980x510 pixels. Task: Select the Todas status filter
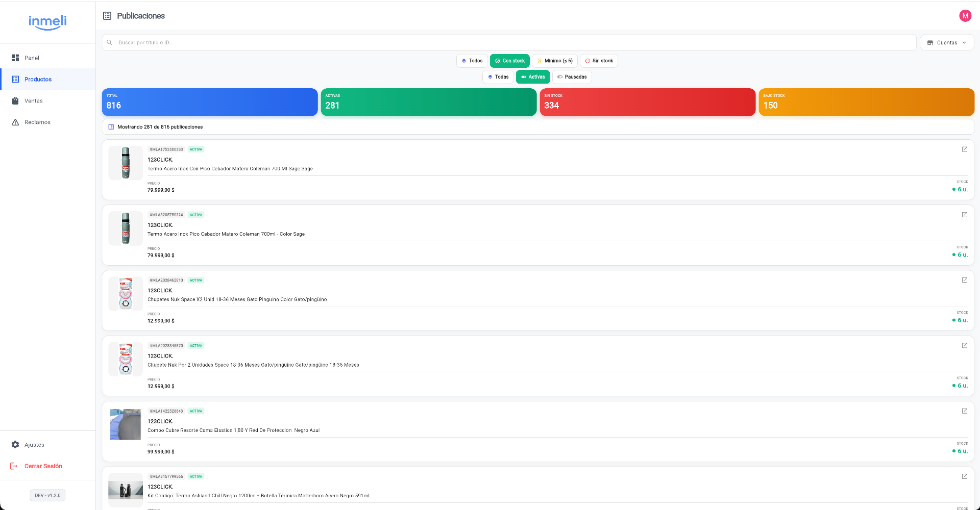tap(498, 77)
